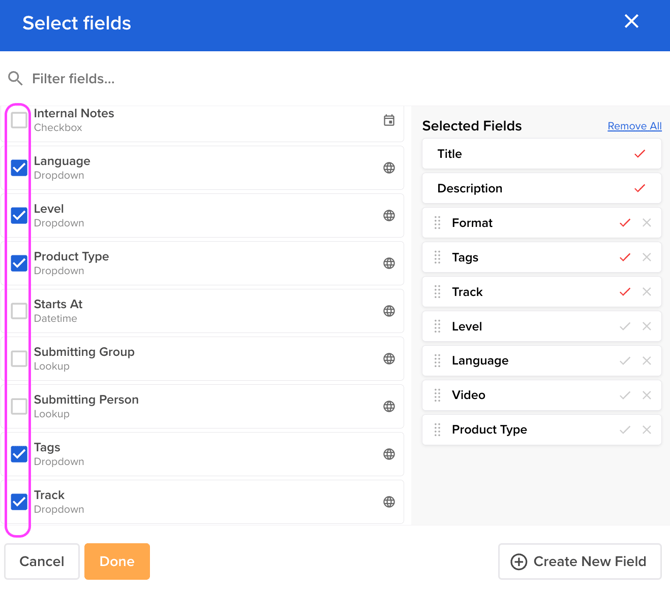Open Create New Field
The height and width of the screenshot is (596, 670).
point(579,561)
